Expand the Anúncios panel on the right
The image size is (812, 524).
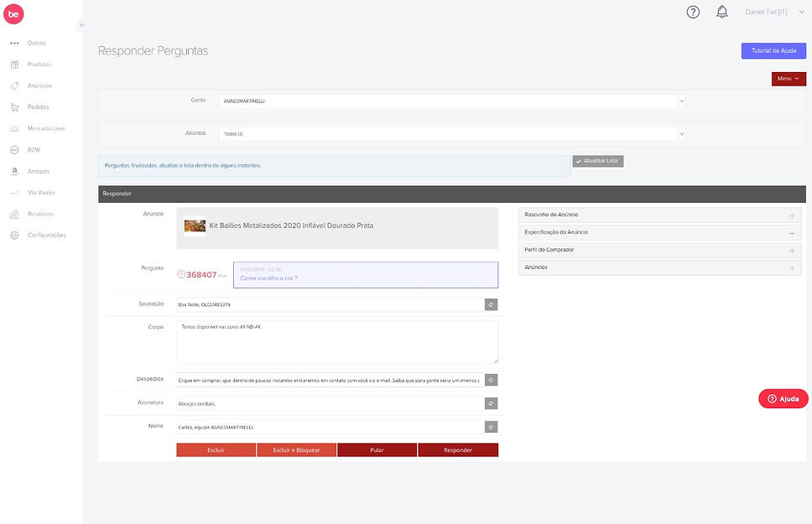(x=659, y=267)
